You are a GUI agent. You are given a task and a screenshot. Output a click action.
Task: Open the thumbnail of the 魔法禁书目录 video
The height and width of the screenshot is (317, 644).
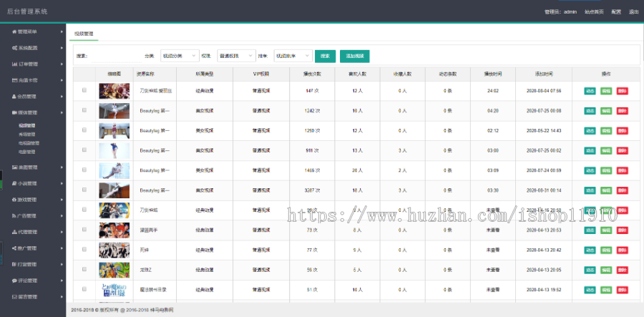click(x=114, y=290)
